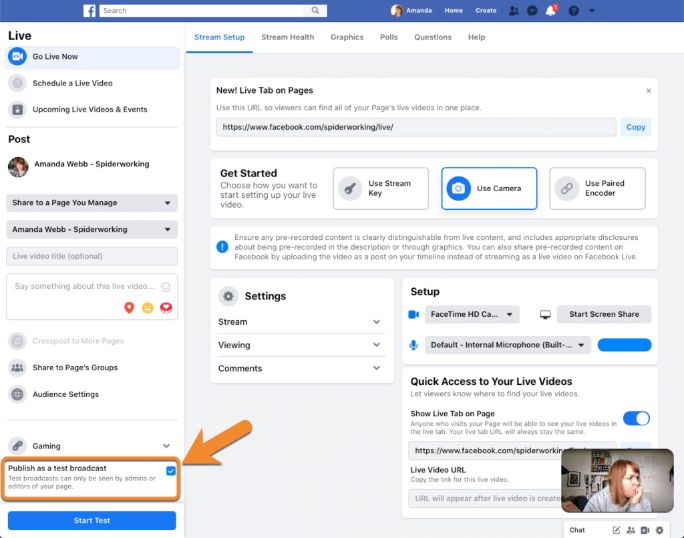Viewport: 684px width, 538px height.
Task: Click the help question mark icon
Action: (x=572, y=11)
